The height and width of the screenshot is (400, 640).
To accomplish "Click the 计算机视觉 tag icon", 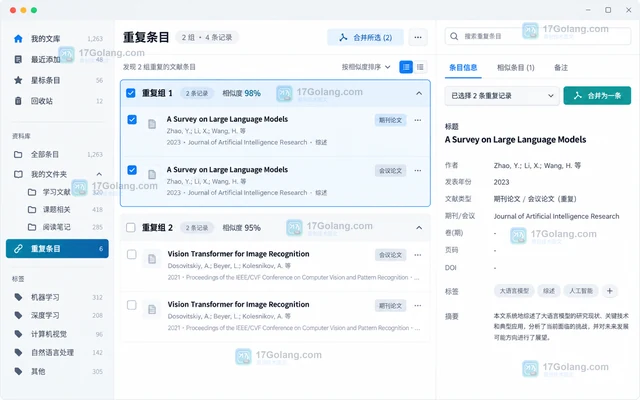I will click(x=18, y=334).
